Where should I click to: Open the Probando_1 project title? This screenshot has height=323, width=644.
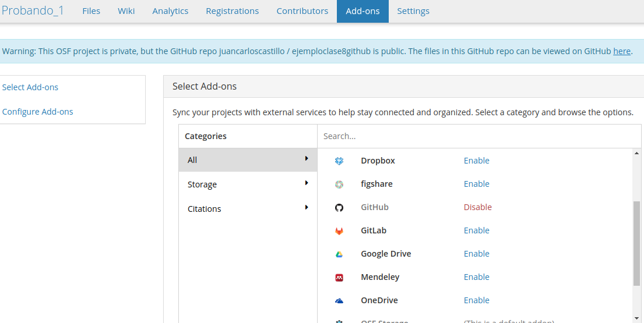click(33, 10)
